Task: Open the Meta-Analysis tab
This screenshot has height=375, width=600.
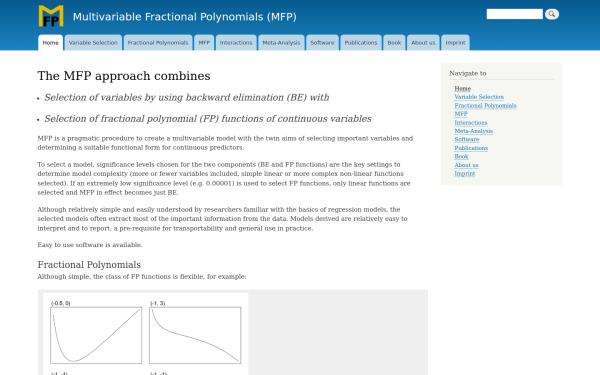Action: coord(281,42)
